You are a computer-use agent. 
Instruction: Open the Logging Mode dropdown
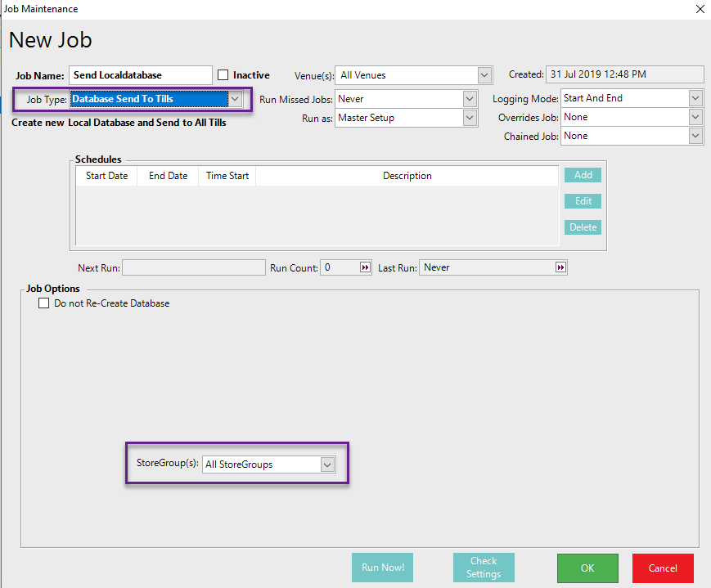(x=695, y=98)
